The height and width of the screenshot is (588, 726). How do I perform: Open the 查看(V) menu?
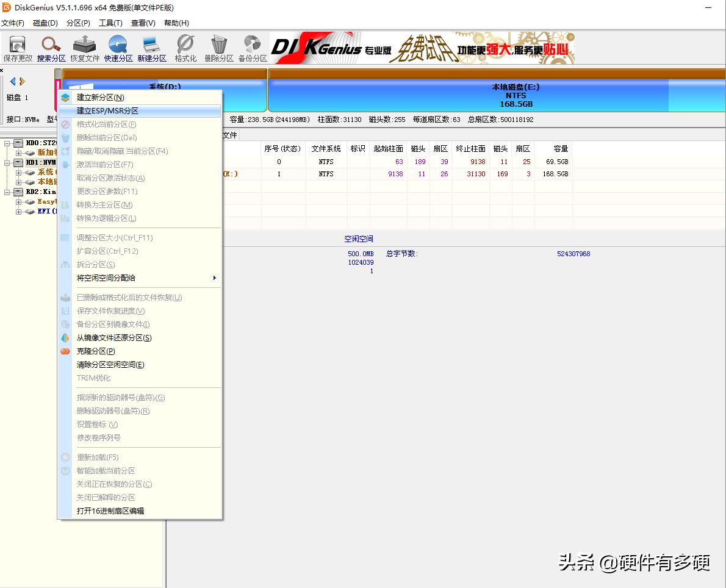[x=143, y=23]
